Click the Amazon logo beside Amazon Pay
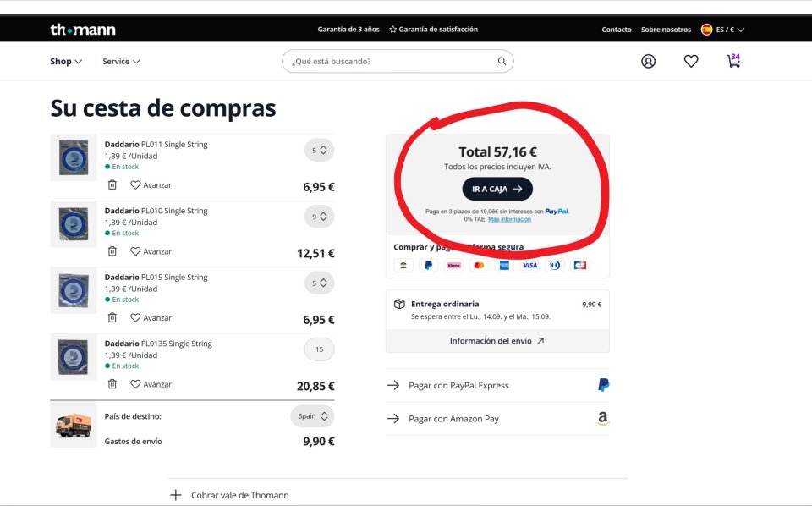 point(603,418)
